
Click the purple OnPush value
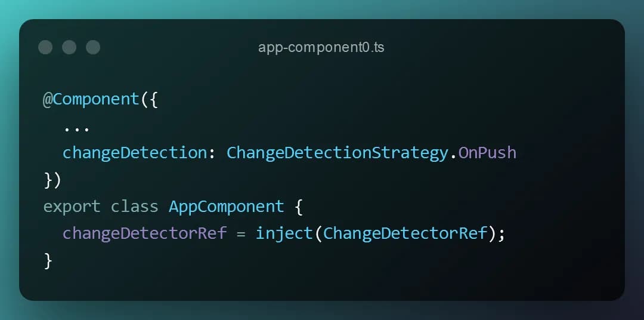coord(487,153)
